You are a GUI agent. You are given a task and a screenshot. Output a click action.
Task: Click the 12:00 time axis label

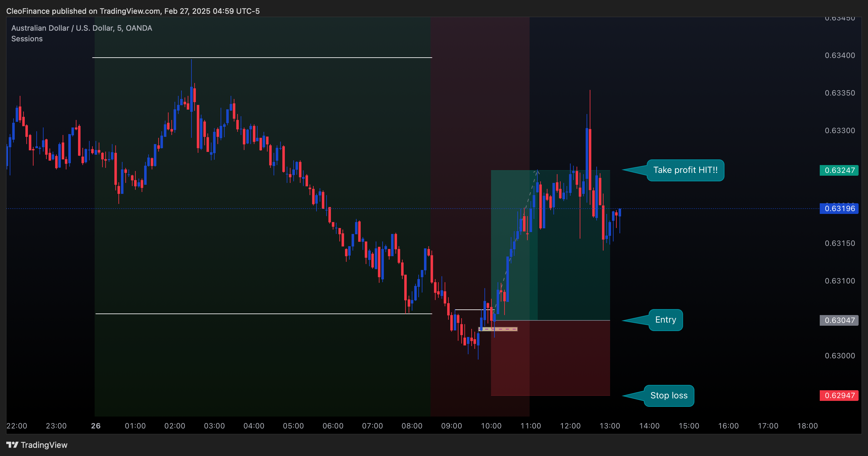pyautogui.click(x=570, y=426)
